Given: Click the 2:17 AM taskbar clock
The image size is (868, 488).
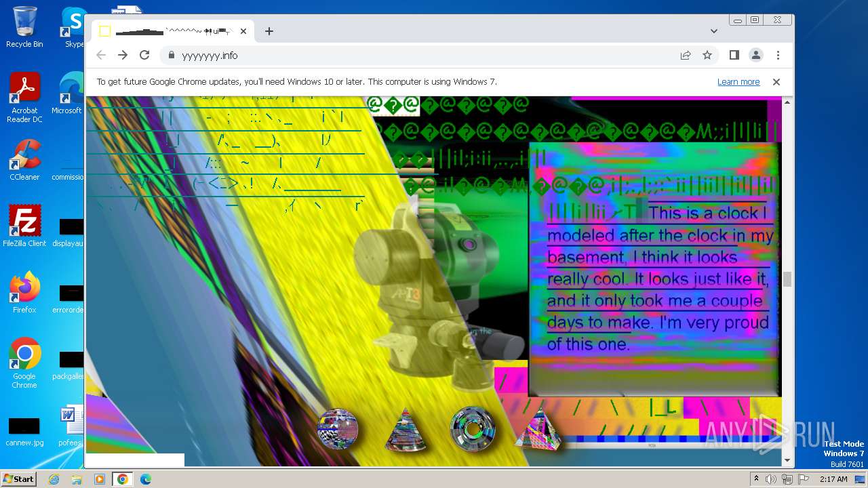Looking at the screenshot, I should [x=833, y=479].
